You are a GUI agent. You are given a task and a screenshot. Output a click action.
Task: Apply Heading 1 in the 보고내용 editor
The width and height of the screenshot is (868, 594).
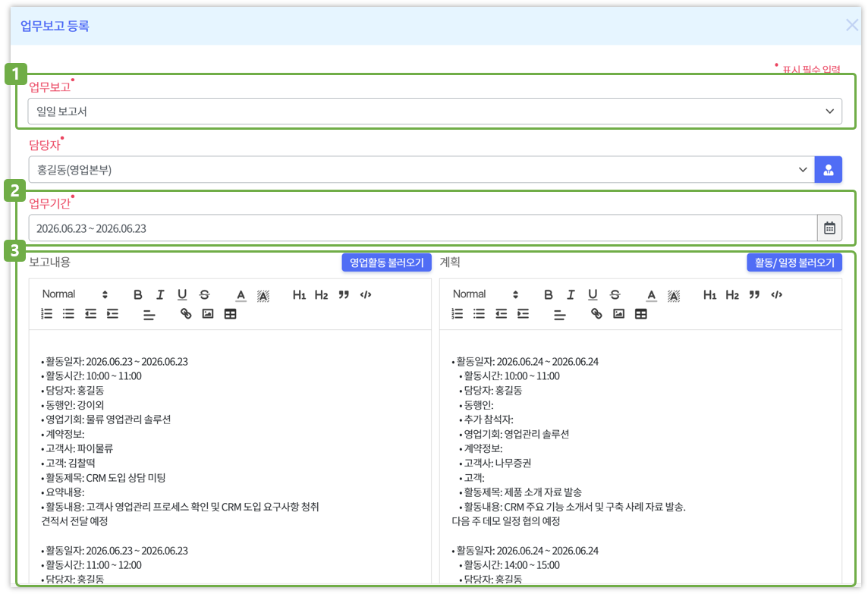299,294
